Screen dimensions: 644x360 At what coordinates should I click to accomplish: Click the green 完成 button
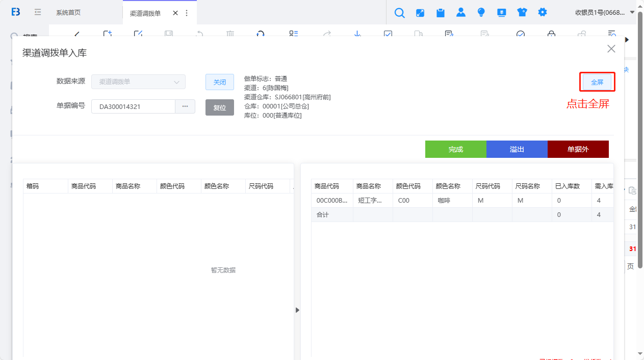(456, 149)
